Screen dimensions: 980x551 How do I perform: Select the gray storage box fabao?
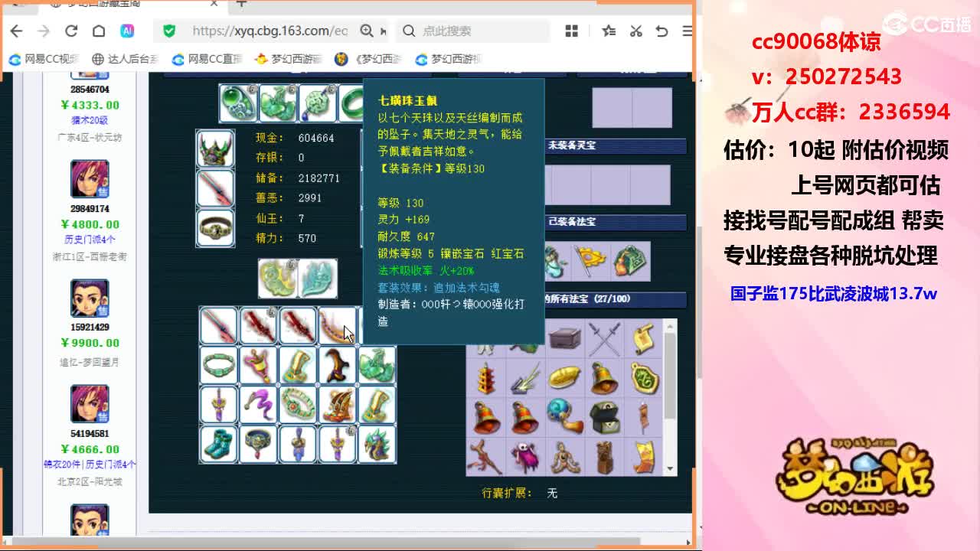pos(566,338)
